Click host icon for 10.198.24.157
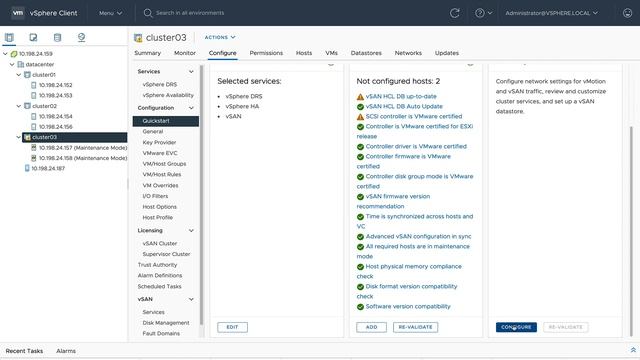Screen dimensions: 640x360 (x=34, y=148)
